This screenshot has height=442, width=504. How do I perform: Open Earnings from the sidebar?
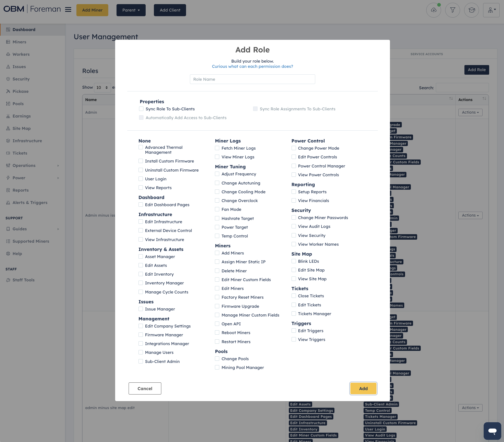coord(21,116)
